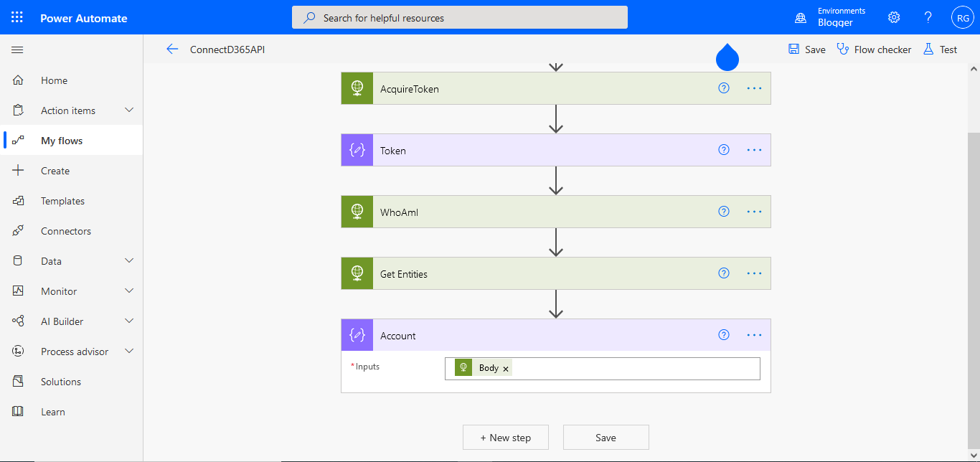Click the help icon on the Token step
Screen dimensions: 980x462
coord(723,149)
